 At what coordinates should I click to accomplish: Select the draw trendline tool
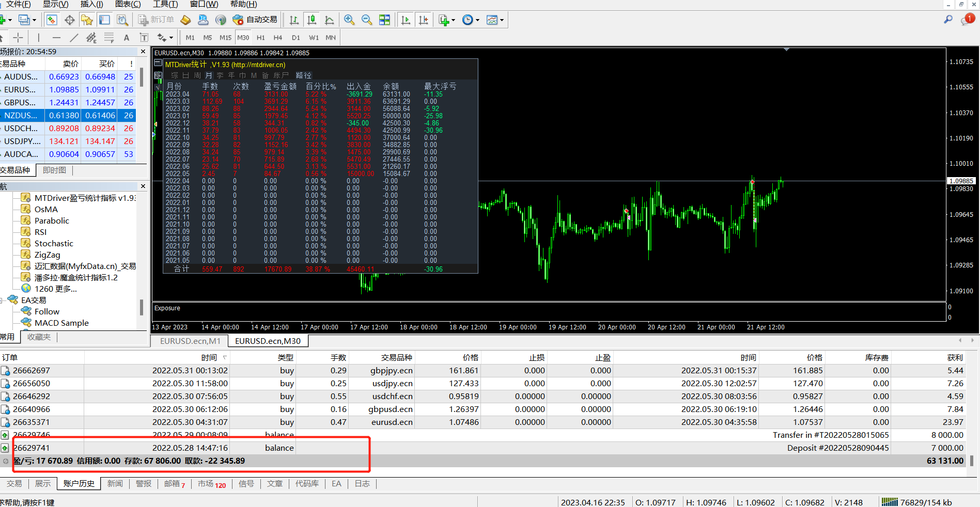(x=74, y=38)
